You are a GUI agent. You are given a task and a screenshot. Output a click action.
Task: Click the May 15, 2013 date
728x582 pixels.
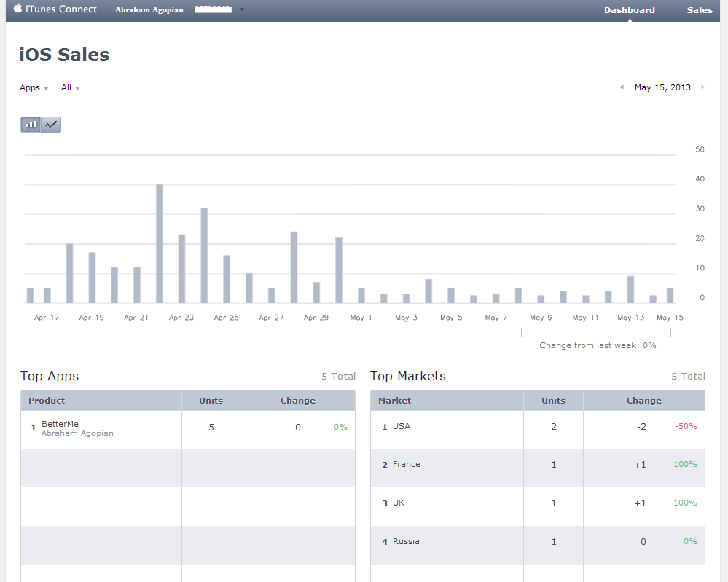662,87
